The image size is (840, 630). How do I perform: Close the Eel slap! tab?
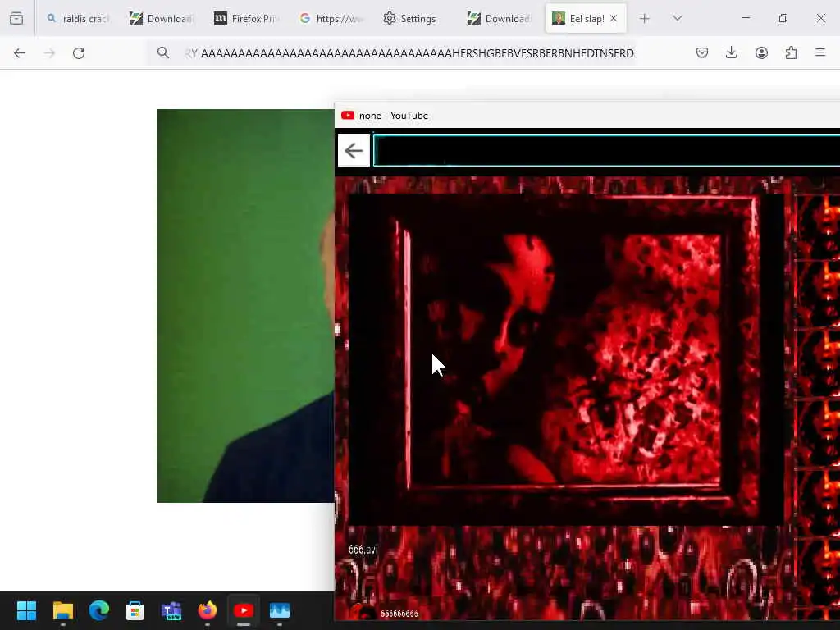point(614,19)
